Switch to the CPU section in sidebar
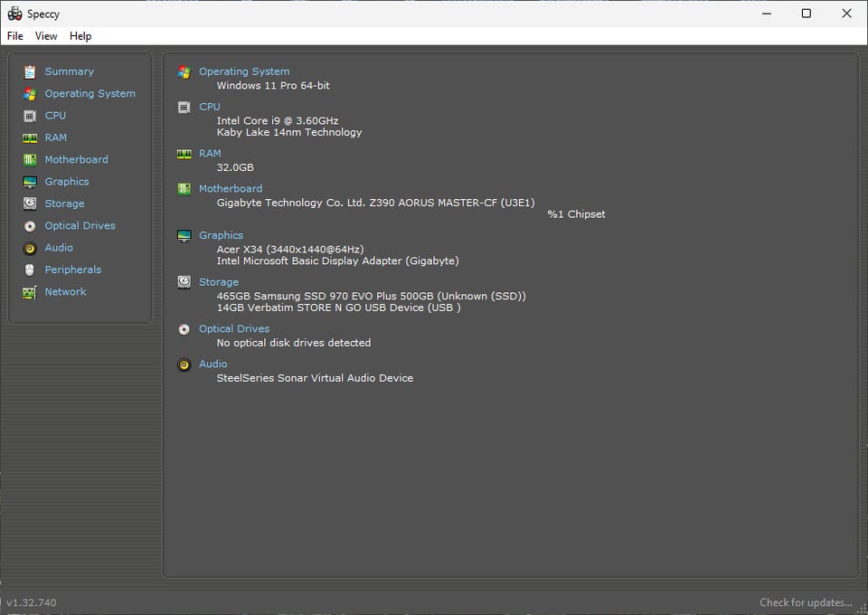Viewport: 868px width, 615px height. coord(55,115)
